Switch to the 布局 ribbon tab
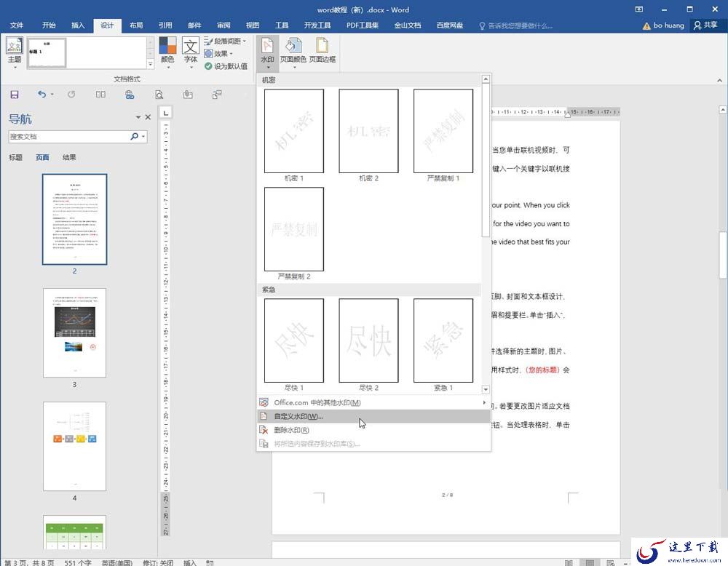Screen dimensions: 728x566 click(x=136, y=25)
